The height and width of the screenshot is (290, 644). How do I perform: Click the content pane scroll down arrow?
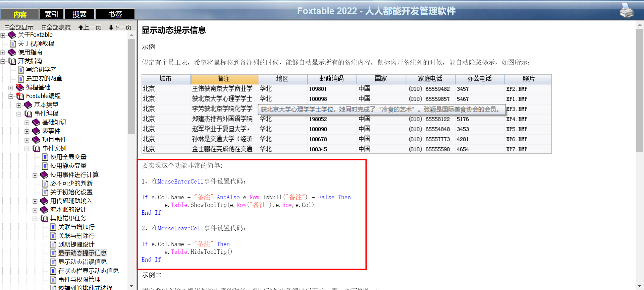(x=640, y=286)
